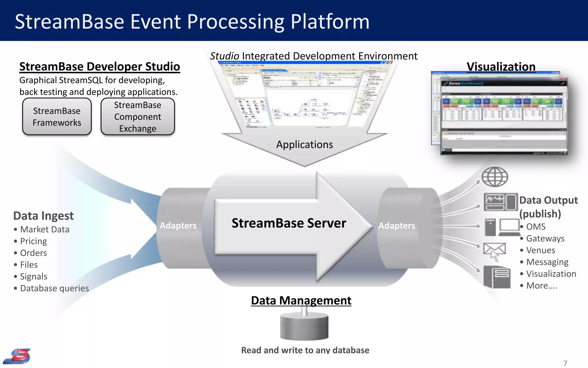Select Read and write to any database text
The width and height of the screenshot is (588, 368).
click(305, 350)
